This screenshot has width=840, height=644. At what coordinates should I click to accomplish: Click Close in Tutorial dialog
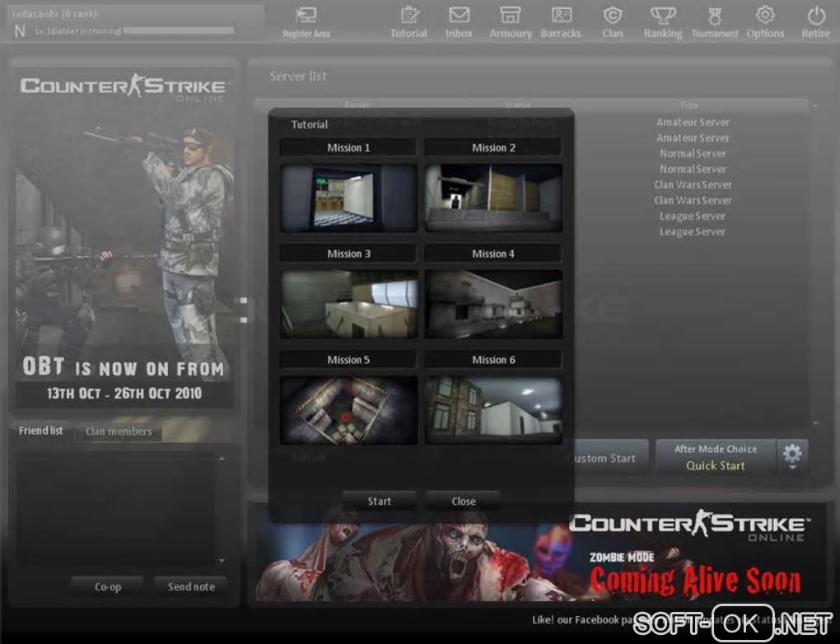tap(464, 501)
